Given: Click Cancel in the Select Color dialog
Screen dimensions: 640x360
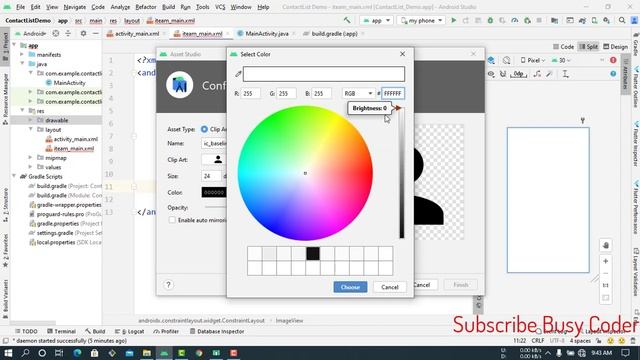Looking at the screenshot, I should pos(389,287).
